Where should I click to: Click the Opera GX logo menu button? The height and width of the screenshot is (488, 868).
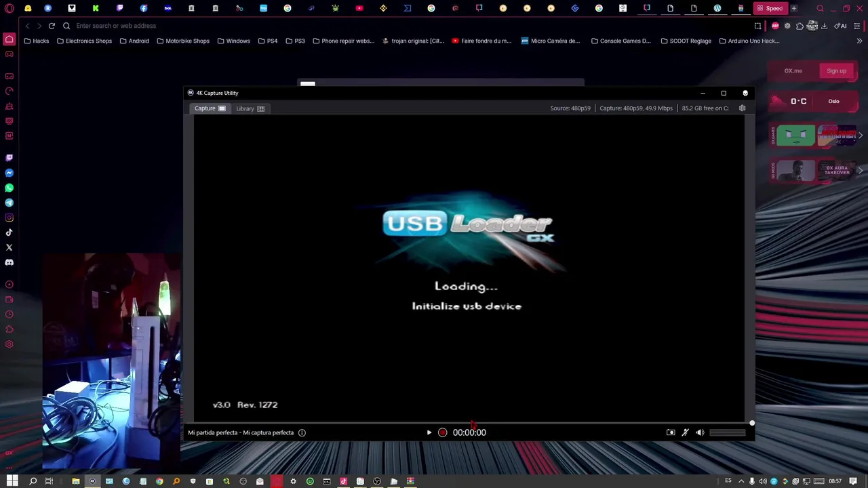tap(8, 8)
